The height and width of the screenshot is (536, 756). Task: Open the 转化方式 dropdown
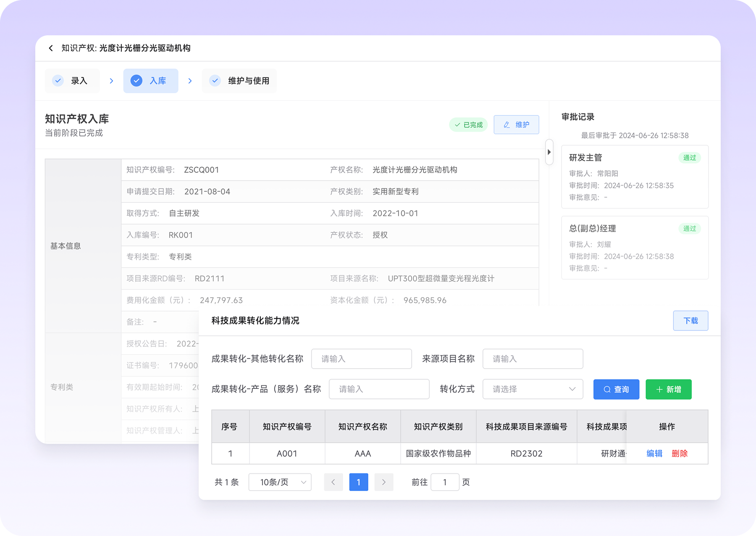[x=533, y=389]
